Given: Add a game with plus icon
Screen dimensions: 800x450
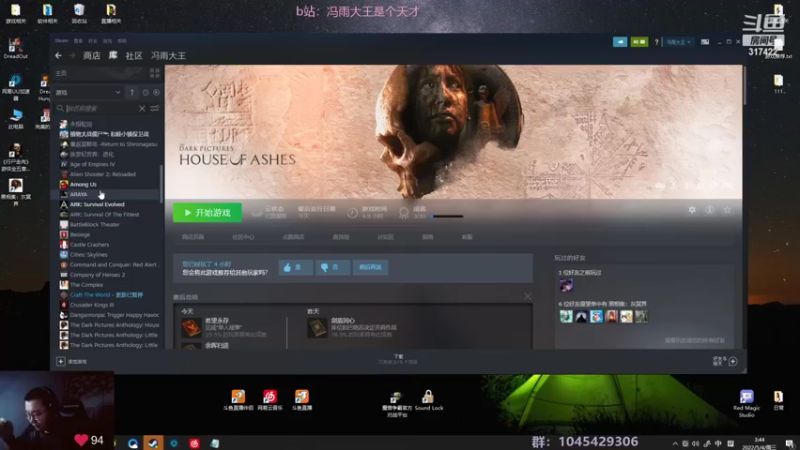Looking at the screenshot, I should click(x=60, y=361).
